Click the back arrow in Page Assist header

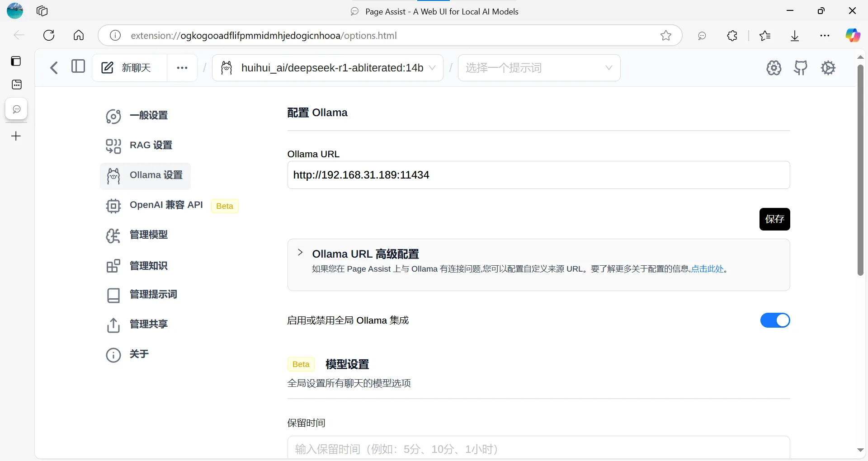(x=54, y=68)
